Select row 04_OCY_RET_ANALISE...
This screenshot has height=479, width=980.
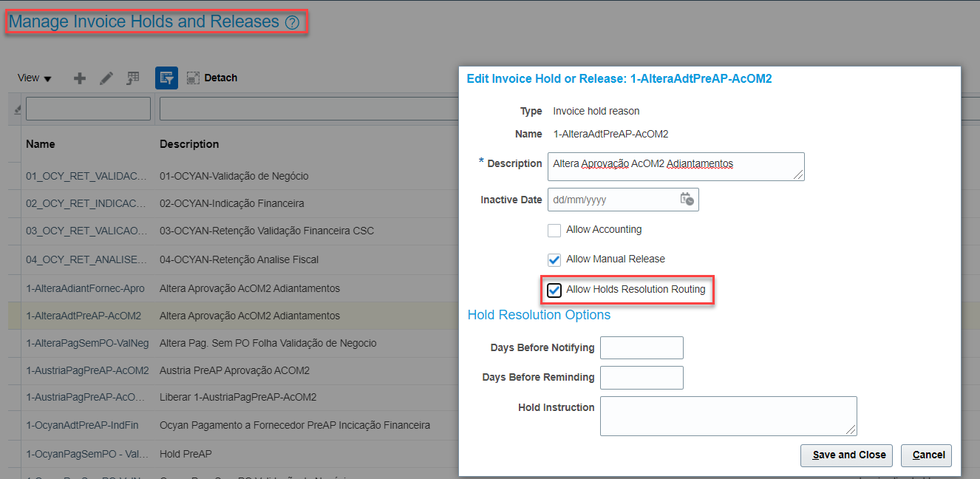[x=86, y=260]
